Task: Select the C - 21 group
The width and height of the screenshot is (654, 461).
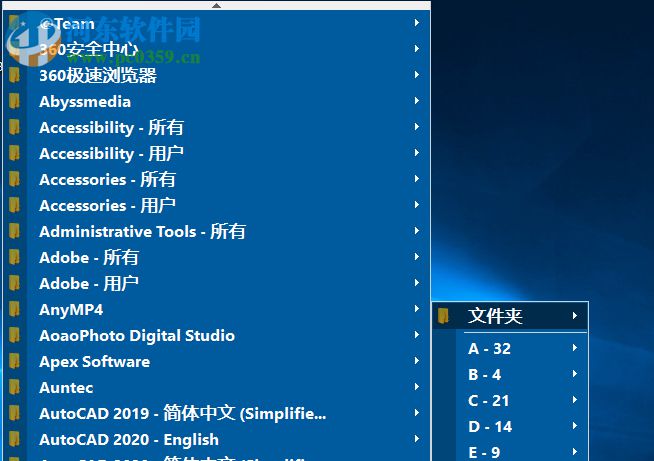Action: click(x=510, y=401)
